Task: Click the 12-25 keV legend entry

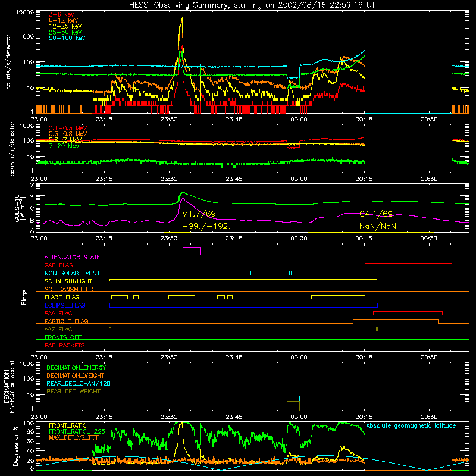Action: (x=65, y=26)
